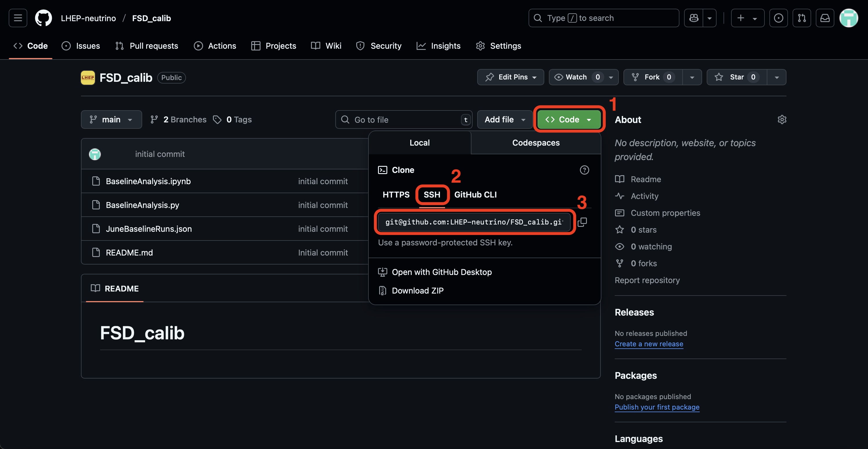The image size is (868, 449).
Task: Choose the GitHub CLI clone option
Action: [x=475, y=195]
